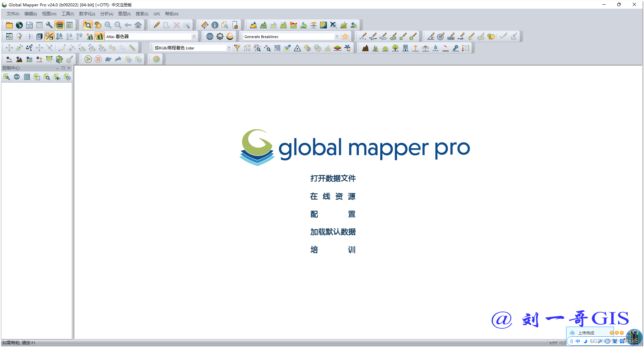Slow down with the turtle icon
Image resolution: width=644 pixels, height=347 pixels.
point(108,59)
